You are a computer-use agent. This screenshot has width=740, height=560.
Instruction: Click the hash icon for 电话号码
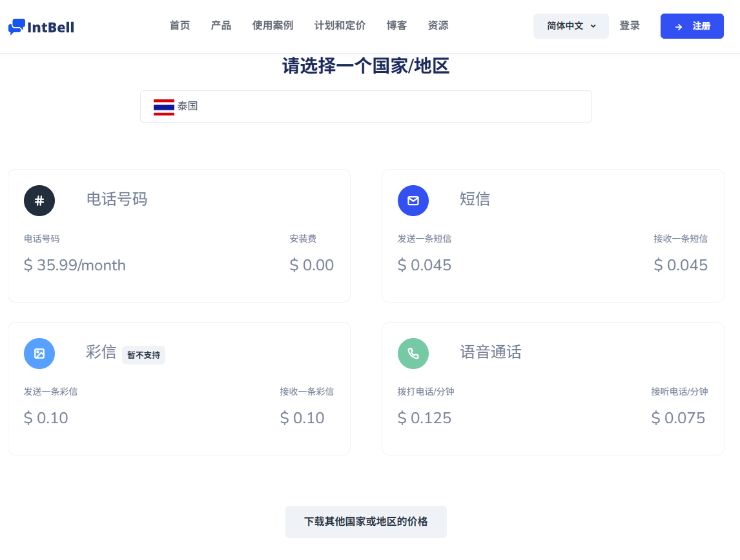39,201
